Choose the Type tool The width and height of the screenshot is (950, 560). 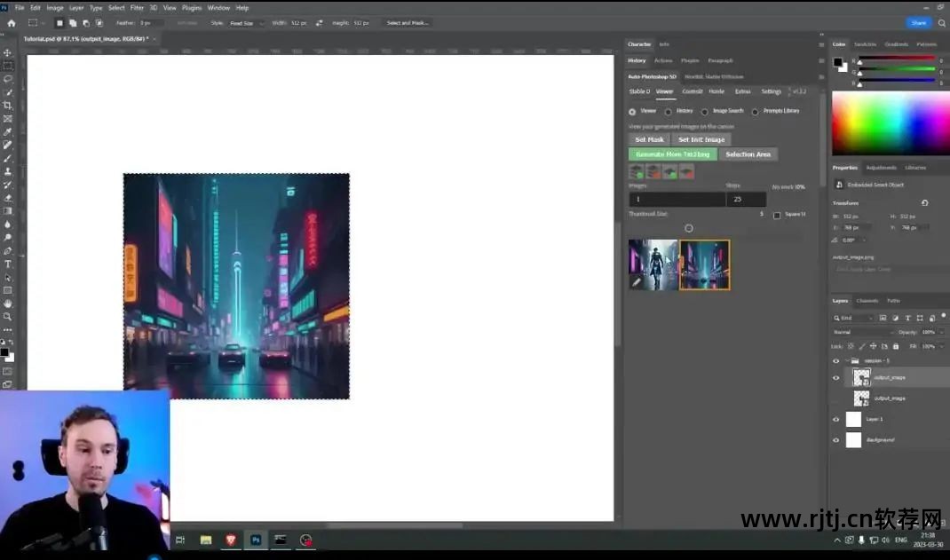[8, 264]
